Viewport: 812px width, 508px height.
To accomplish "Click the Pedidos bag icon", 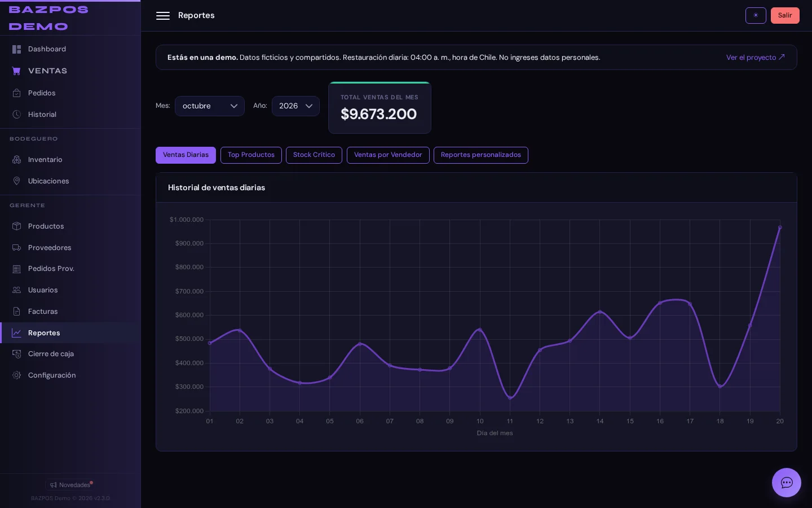I will (x=17, y=93).
